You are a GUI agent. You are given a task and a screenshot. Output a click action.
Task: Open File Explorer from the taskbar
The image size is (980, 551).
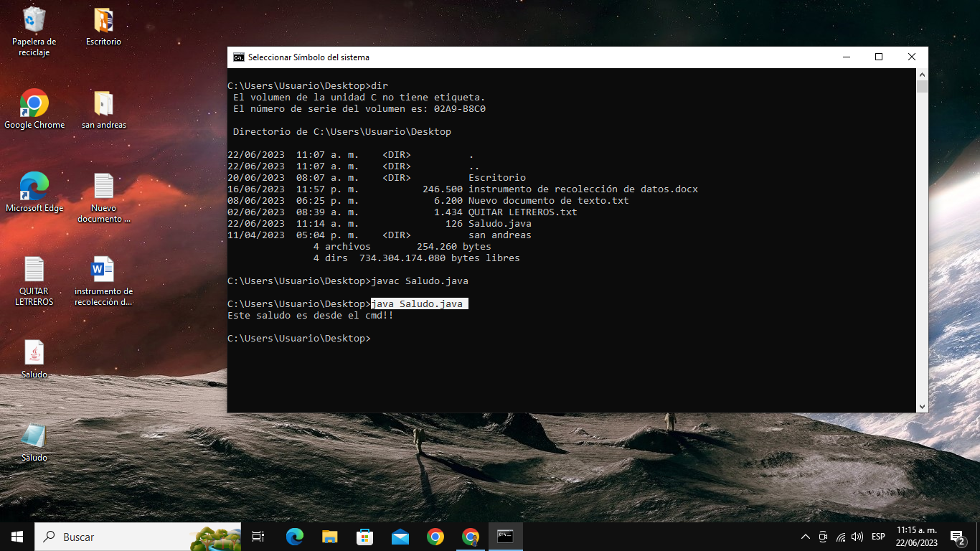[x=329, y=537]
